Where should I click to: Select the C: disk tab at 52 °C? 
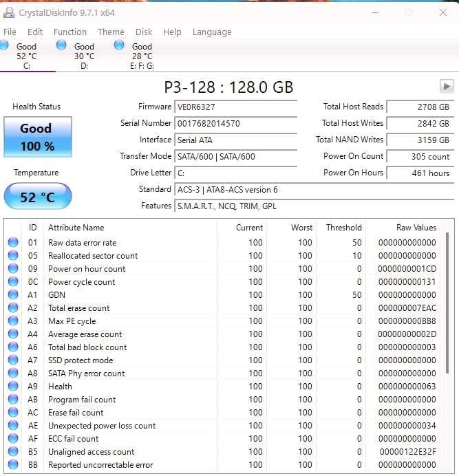tap(27, 56)
